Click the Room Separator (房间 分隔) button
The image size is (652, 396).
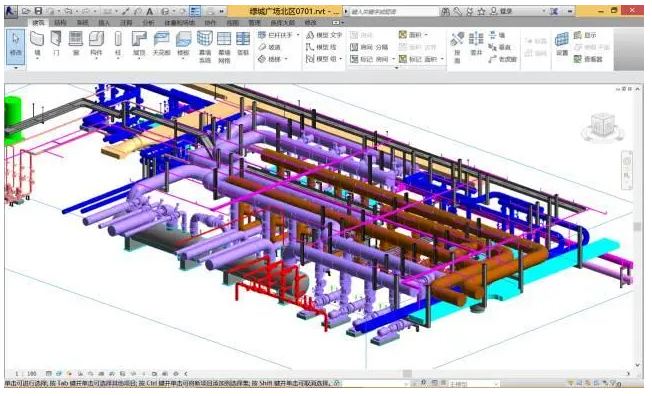pyautogui.click(x=369, y=47)
